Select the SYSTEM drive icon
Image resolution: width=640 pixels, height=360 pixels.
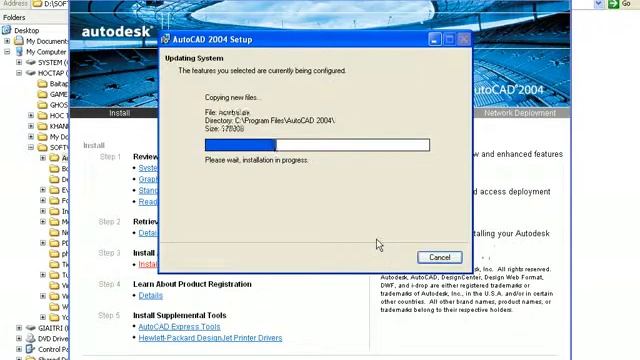(31, 62)
